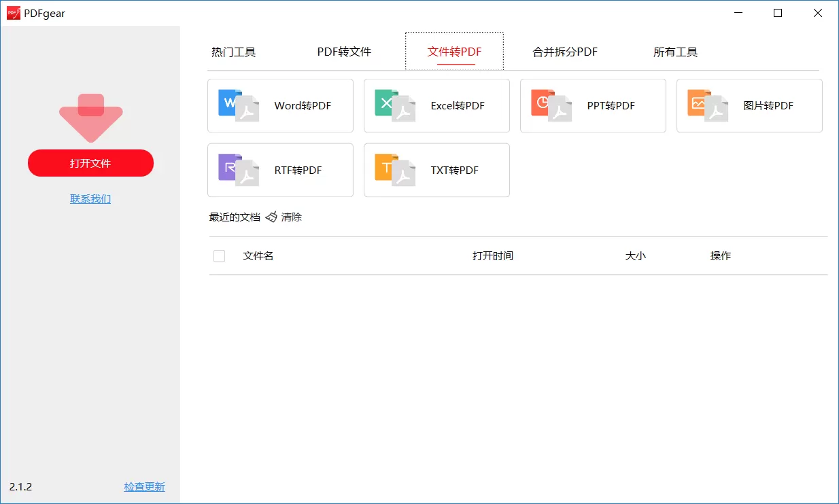Click 检查更新 to check for updates

[x=144, y=486]
